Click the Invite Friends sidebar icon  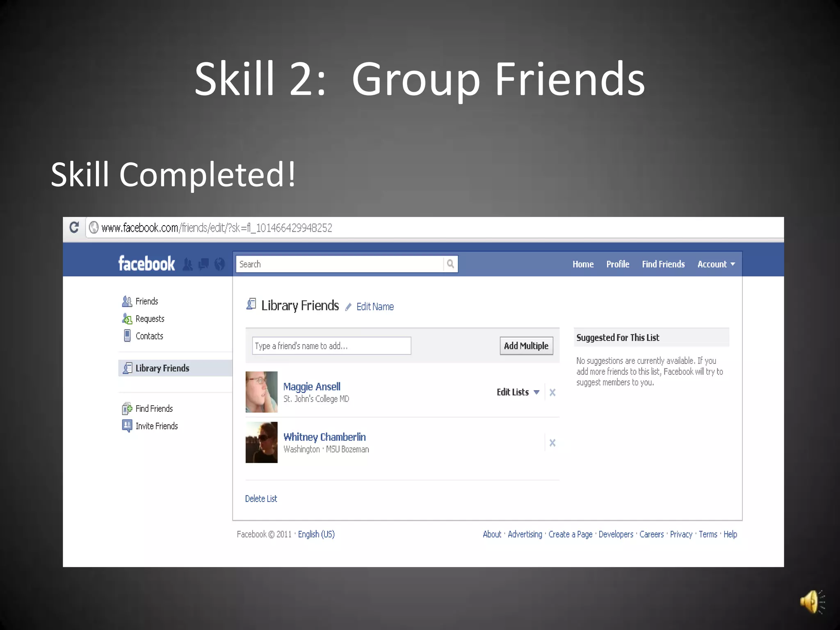tap(127, 426)
